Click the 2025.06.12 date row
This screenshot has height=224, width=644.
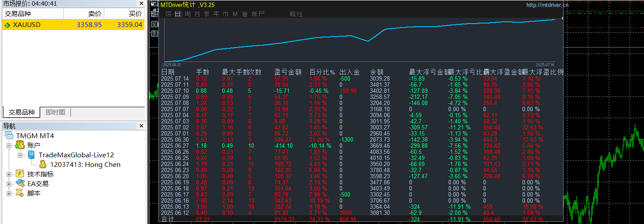[x=175, y=213]
